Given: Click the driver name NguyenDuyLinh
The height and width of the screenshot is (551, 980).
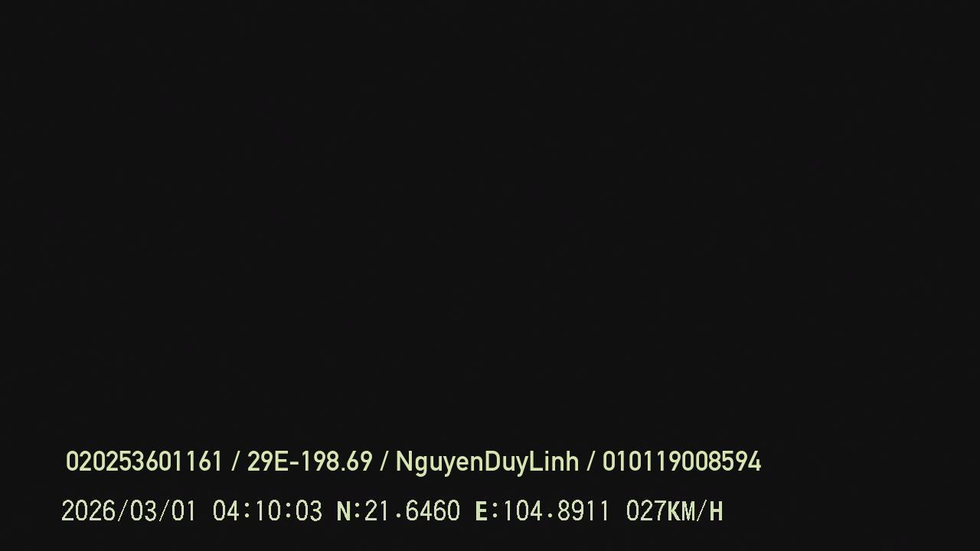Looking at the screenshot, I should (487, 462).
